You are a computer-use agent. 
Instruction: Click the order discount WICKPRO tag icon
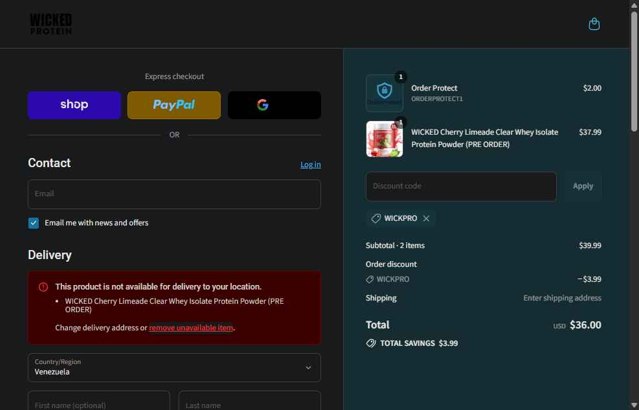point(370,279)
